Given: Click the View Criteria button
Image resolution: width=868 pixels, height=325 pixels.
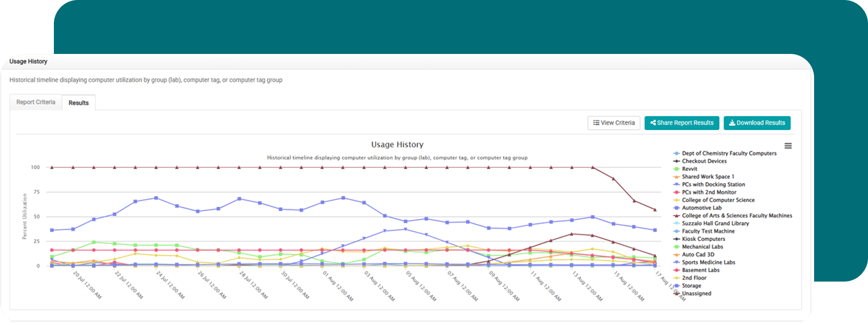Looking at the screenshot, I should pyautogui.click(x=614, y=123).
